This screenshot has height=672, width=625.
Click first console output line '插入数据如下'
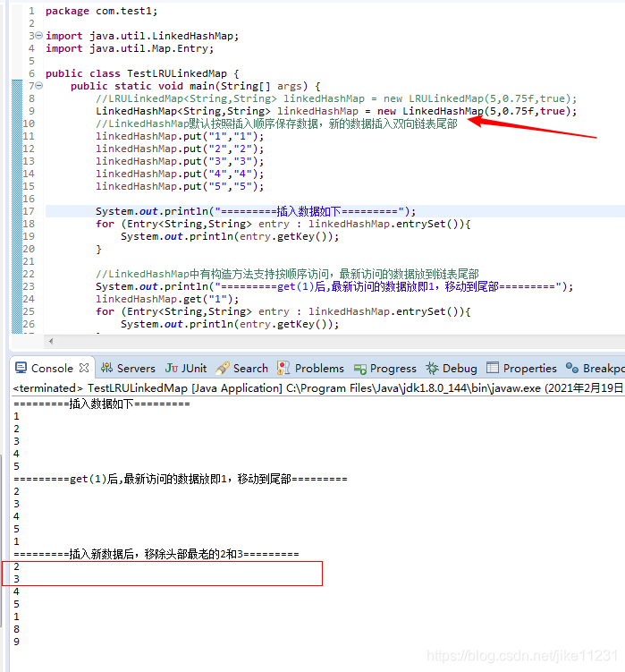click(x=102, y=404)
